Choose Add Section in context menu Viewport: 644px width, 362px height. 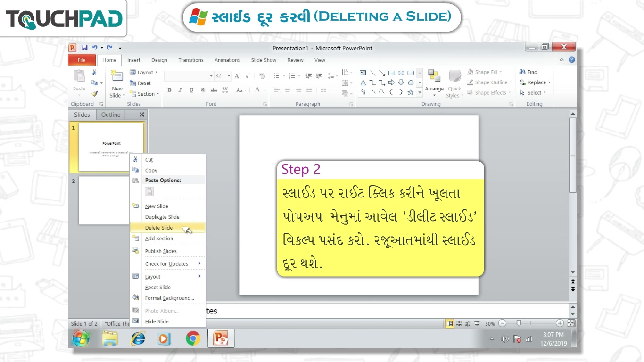(x=167, y=239)
